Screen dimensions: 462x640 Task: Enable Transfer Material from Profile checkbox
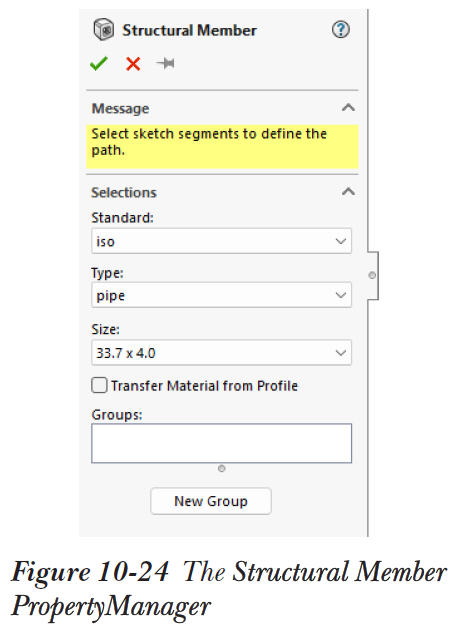(x=99, y=385)
